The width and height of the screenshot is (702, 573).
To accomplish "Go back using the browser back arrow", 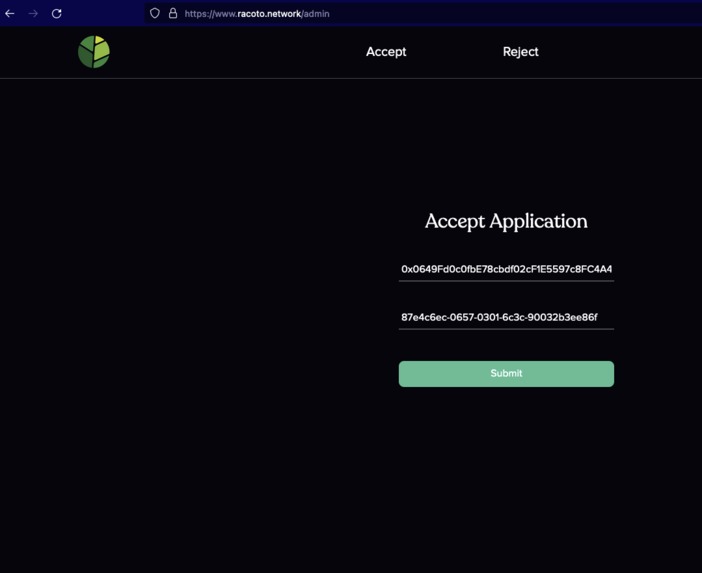I will 10,13.
